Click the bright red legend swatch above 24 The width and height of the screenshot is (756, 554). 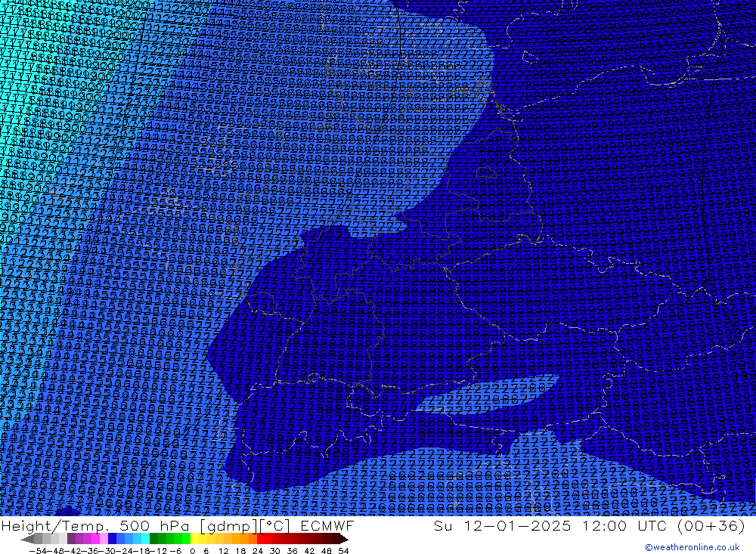[x=261, y=539]
